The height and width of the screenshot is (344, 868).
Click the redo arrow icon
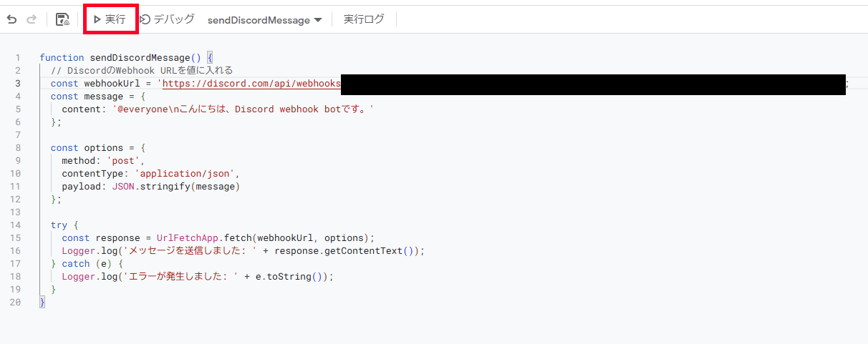31,20
